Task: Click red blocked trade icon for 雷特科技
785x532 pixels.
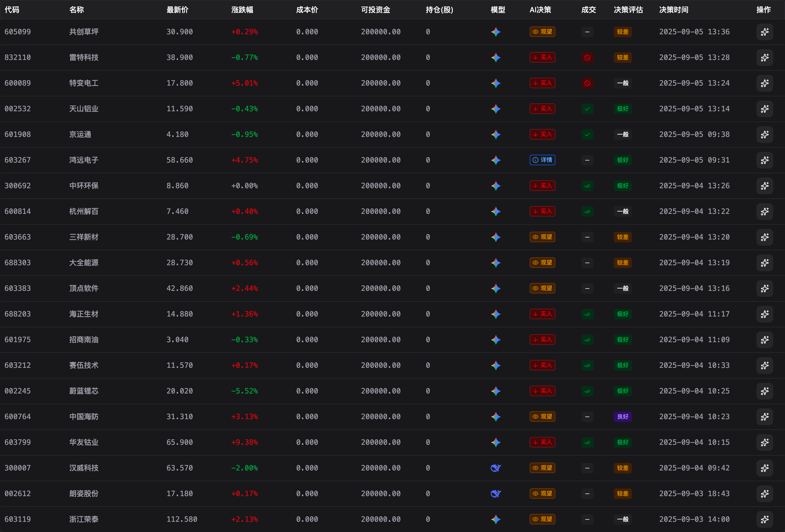Action: coord(587,57)
